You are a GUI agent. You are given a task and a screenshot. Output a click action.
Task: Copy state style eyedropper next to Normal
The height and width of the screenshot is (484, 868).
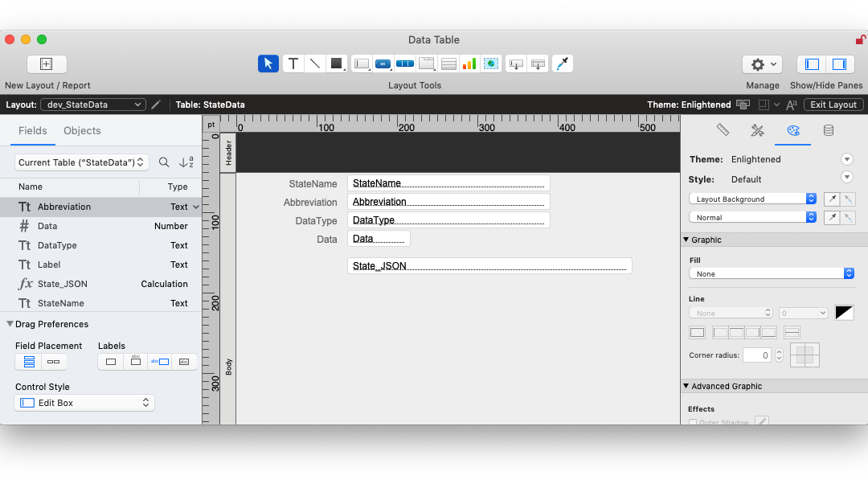[832, 218]
